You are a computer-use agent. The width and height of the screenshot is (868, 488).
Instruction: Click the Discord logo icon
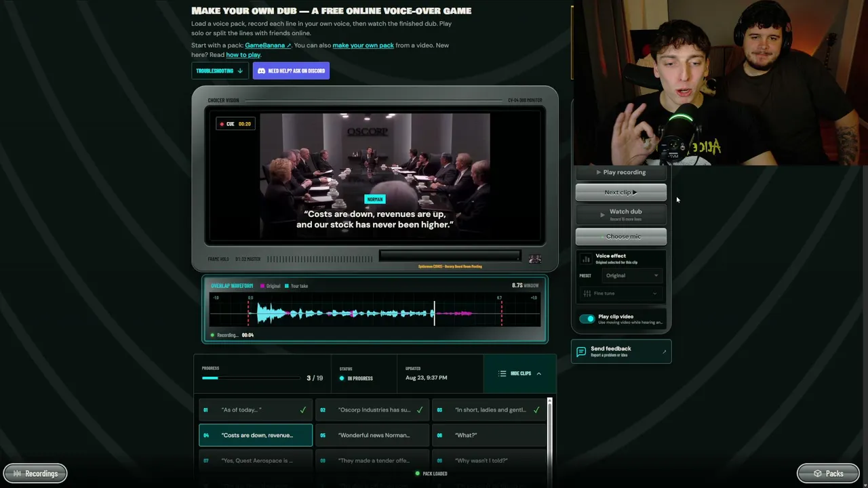pos(261,70)
